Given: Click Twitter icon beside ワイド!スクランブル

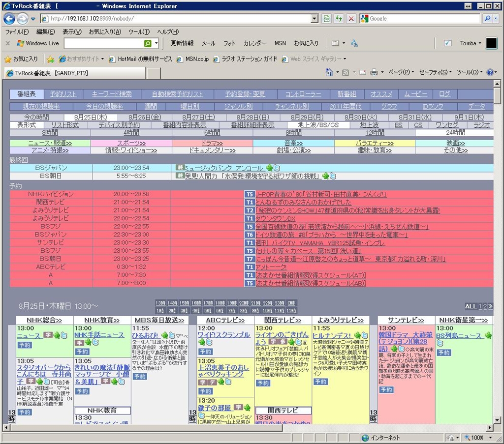Looking at the screenshot, I should [x=209, y=343].
